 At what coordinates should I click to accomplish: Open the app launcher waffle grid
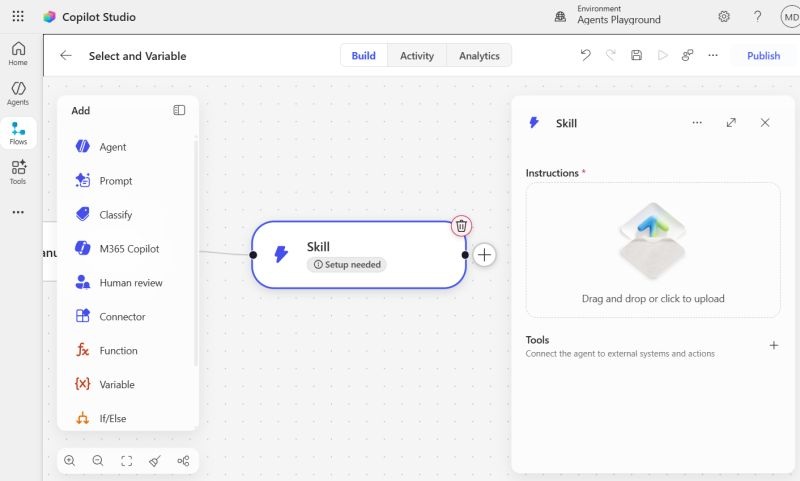pos(18,16)
